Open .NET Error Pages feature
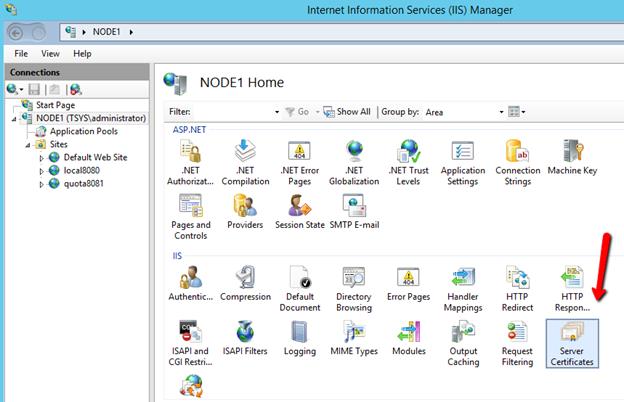 point(300,163)
